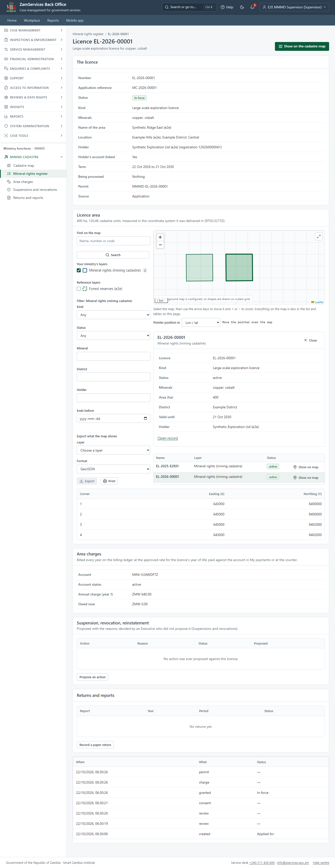Open the Status filter dropdown
This screenshot has width=335, height=868.
114,336
